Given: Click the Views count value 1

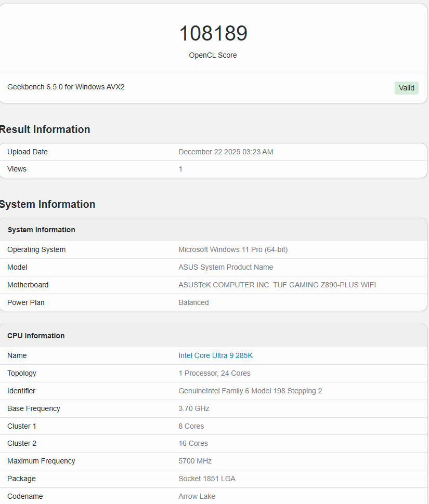Looking at the screenshot, I should pos(180,169).
